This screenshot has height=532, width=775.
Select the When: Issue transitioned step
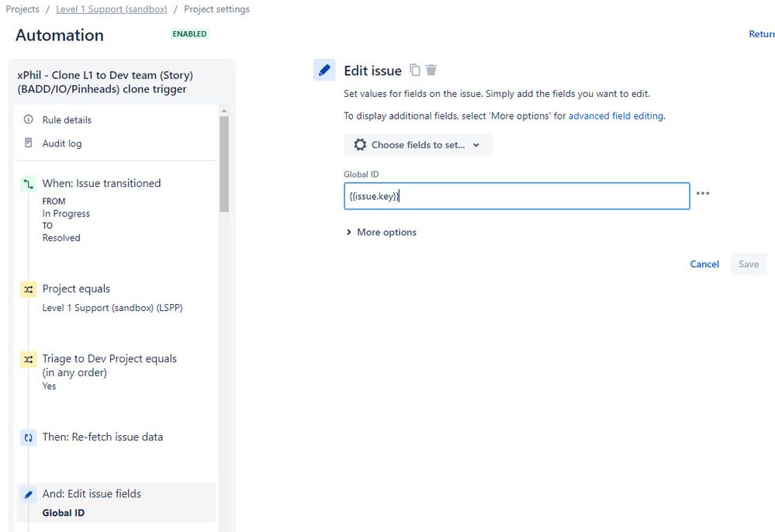click(x=102, y=183)
